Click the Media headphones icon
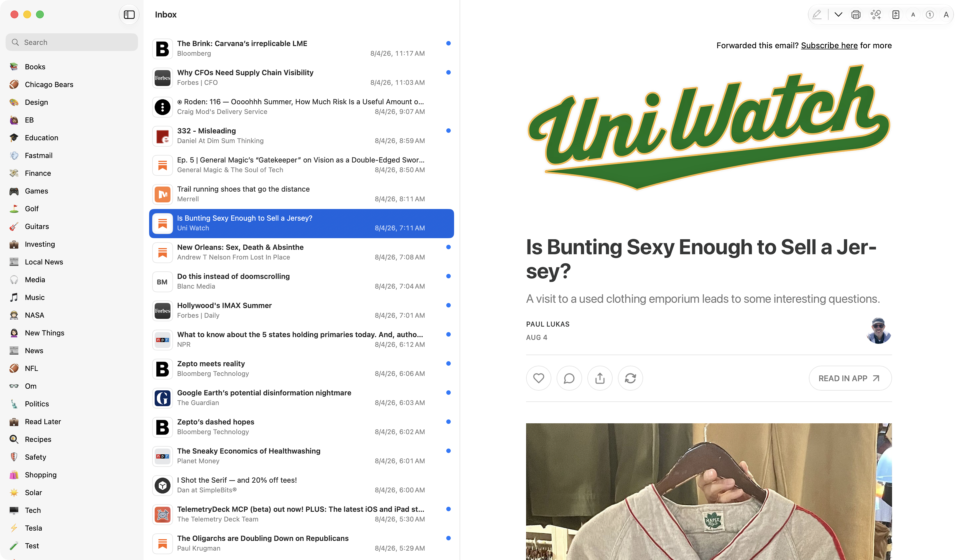 tap(14, 280)
